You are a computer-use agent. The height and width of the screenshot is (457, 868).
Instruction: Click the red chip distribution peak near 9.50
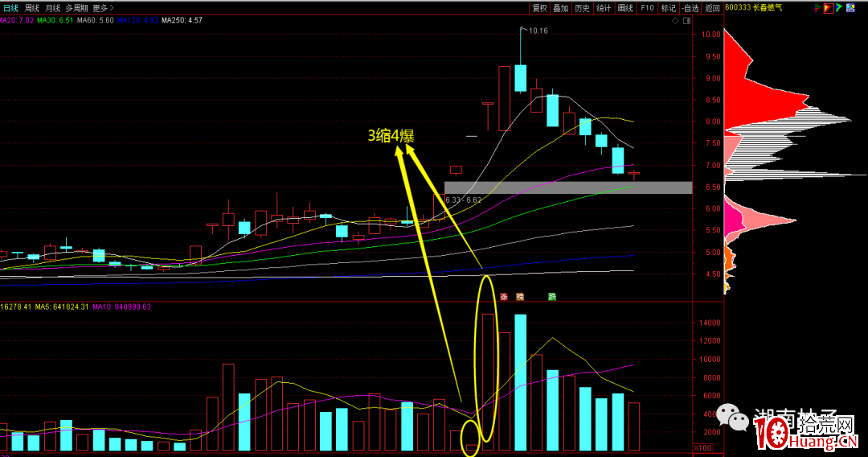click(739, 58)
